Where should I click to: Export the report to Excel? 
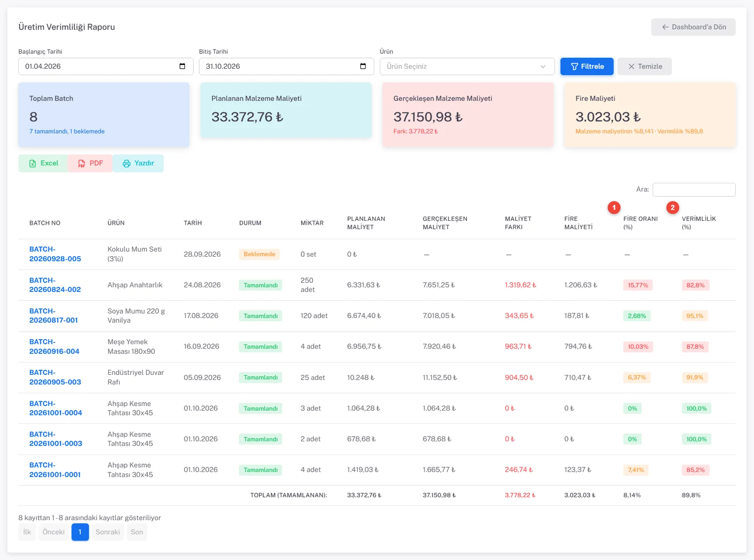(x=43, y=163)
